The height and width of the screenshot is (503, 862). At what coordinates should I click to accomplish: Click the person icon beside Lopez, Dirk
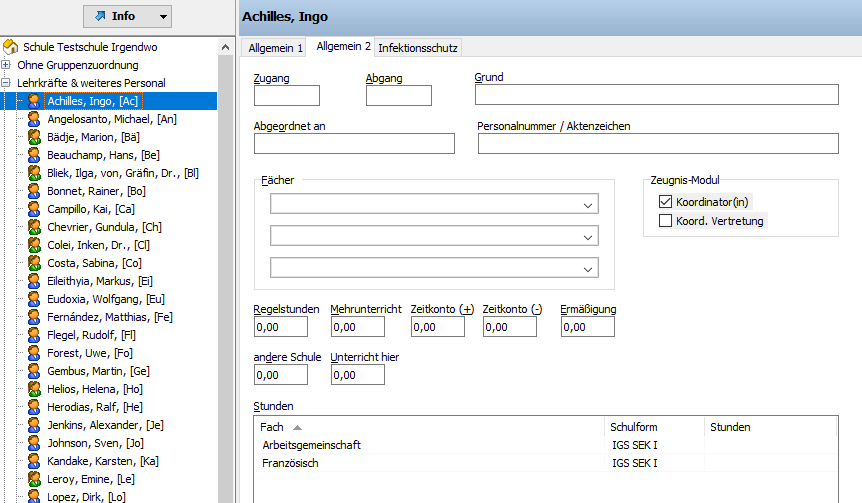pyautogui.click(x=34, y=497)
